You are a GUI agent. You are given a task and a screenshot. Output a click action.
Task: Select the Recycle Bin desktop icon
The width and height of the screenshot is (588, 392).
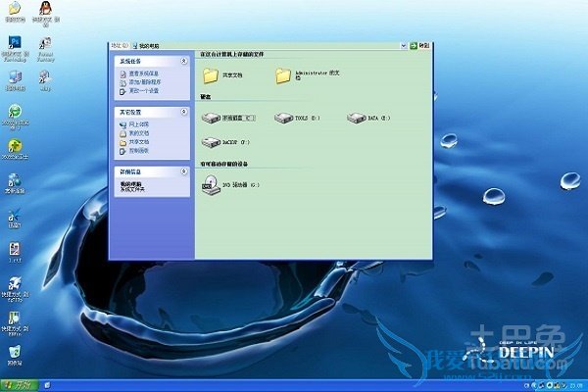coord(15,355)
